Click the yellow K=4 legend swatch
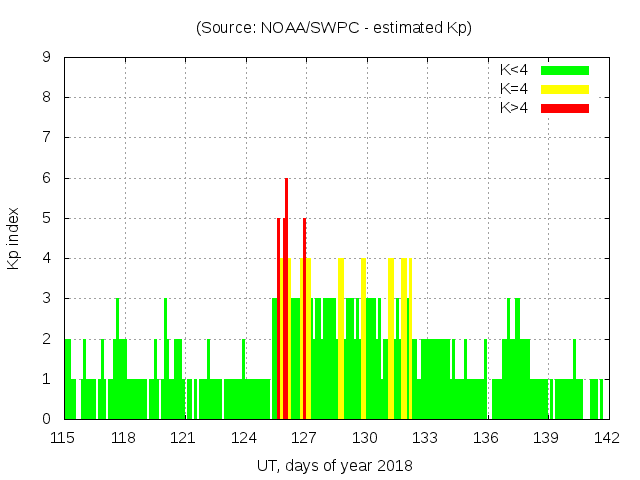Image resolution: width=640 pixels, height=480 pixels. click(565, 89)
